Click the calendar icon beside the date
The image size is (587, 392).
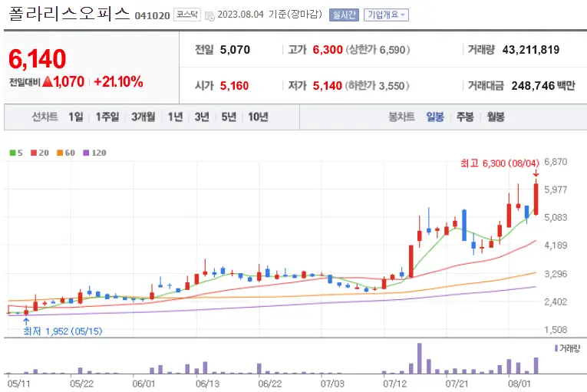(209, 16)
